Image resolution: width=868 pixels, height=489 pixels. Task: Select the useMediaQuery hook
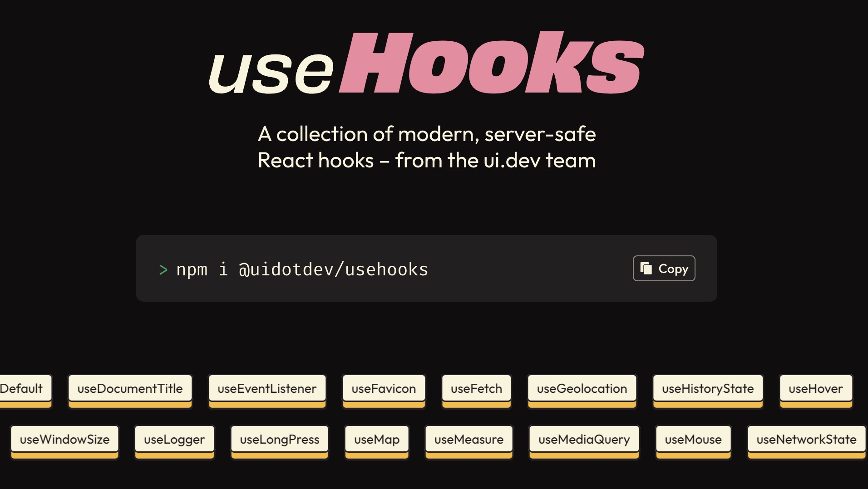click(584, 440)
